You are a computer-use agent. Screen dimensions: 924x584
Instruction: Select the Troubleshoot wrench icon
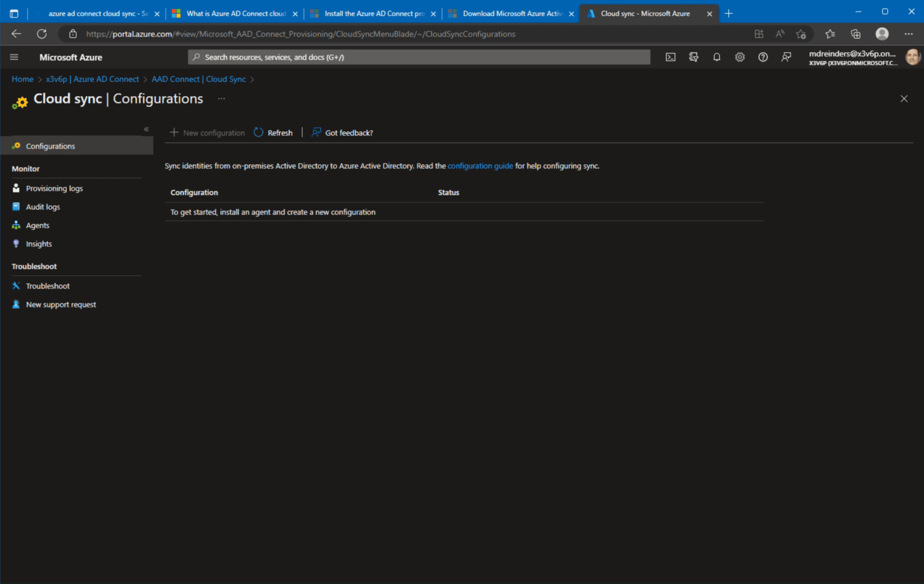pos(16,286)
